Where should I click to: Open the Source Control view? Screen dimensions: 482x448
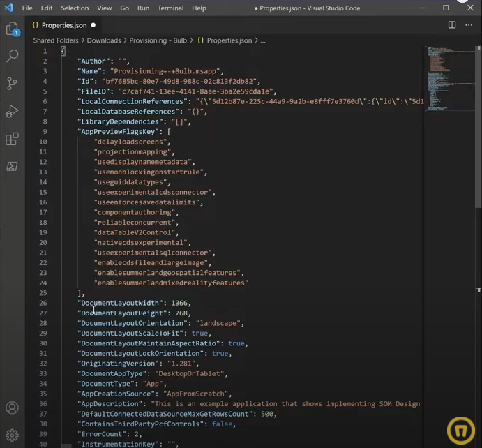tap(12, 84)
